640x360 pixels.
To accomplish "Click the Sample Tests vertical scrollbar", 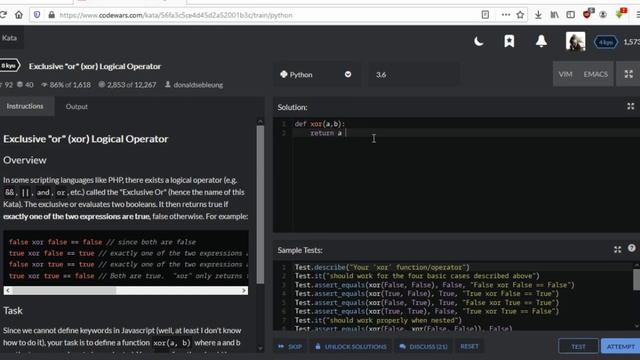I will [x=636, y=280].
